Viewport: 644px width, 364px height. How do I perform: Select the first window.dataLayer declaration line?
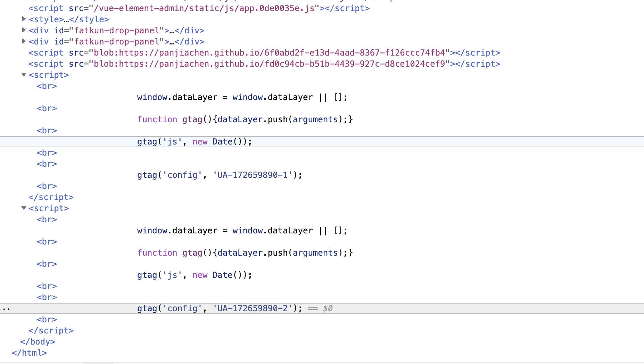242,97
